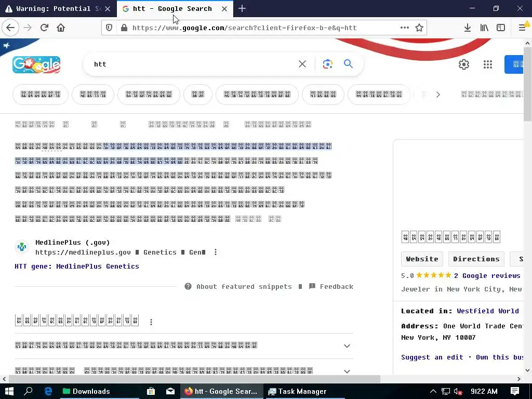Screen dimensions: 532x399
Task: Open the three-dot menu beside the garbled section heading
Action: [151, 322]
